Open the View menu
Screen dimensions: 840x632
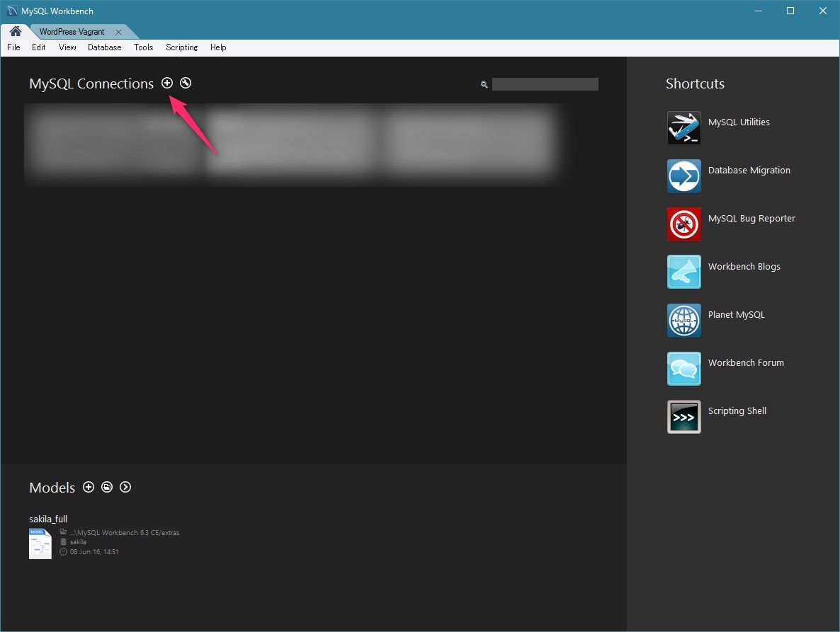pos(67,47)
